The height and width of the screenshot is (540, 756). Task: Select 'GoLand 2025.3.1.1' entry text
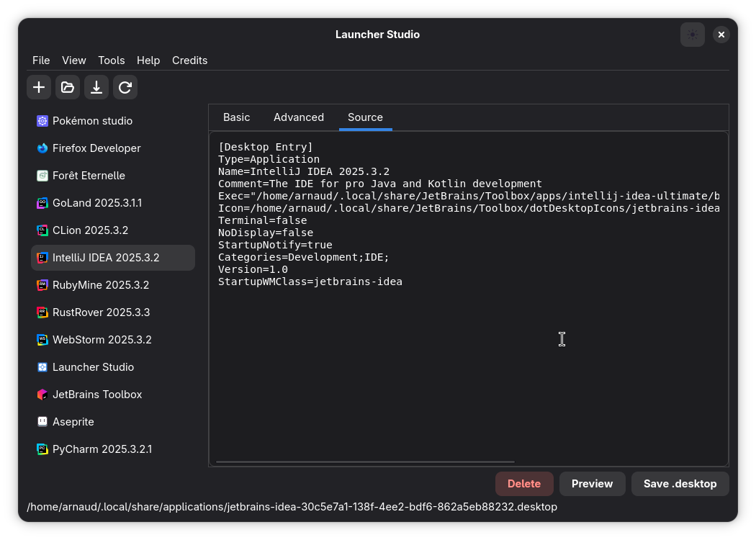(x=97, y=203)
